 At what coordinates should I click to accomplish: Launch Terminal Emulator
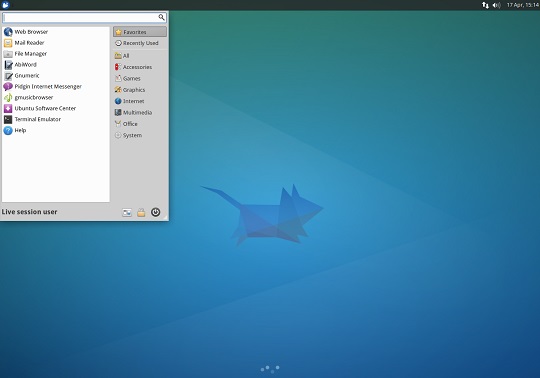coord(56,119)
